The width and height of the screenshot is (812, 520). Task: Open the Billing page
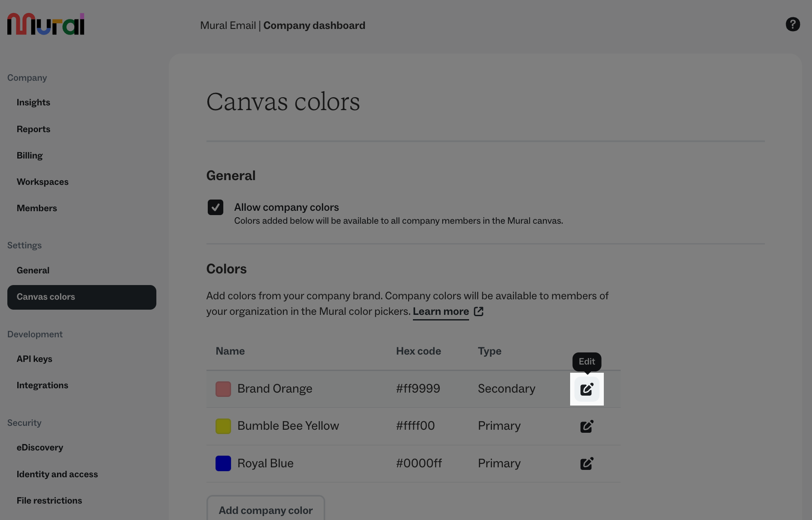(x=29, y=155)
